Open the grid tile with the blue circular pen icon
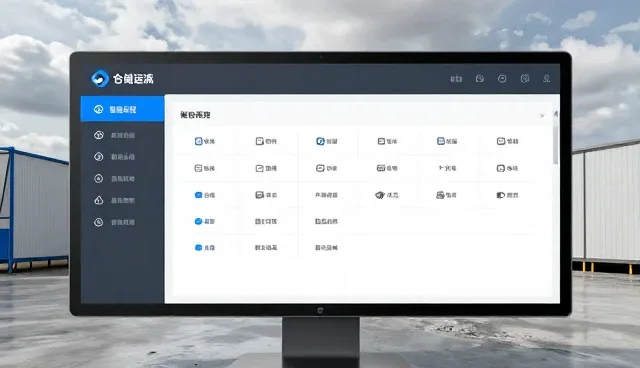640x368 pixels. click(327, 141)
